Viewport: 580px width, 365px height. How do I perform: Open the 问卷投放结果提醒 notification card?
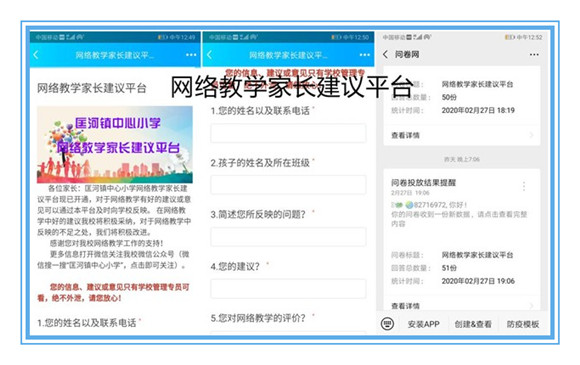click(x=461, y=240)
